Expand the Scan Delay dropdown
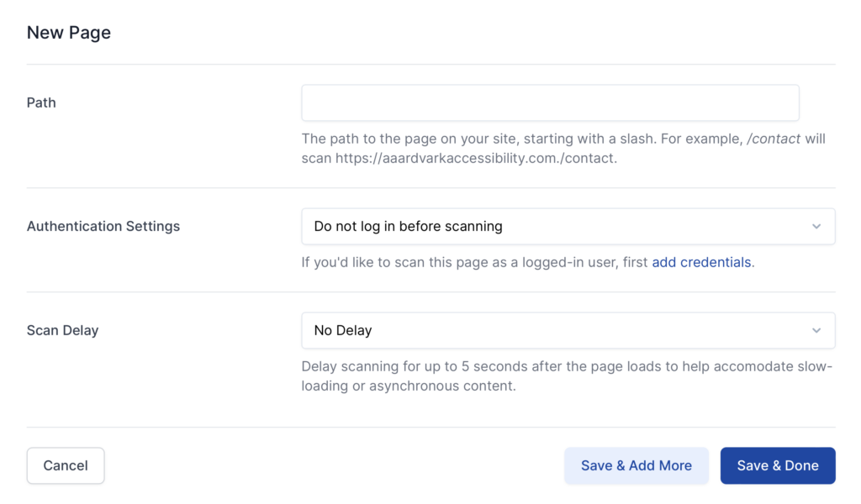 (x=568, y=331)
